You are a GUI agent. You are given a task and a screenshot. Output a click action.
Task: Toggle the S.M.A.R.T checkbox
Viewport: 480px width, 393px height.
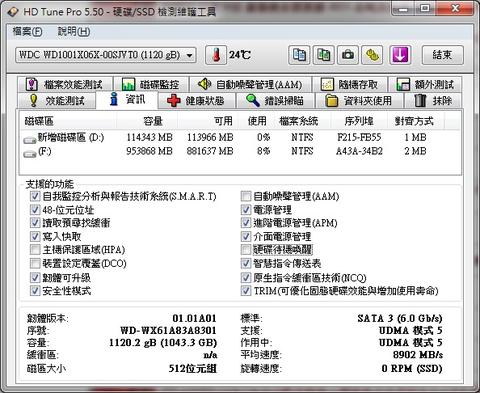(35, 196)
